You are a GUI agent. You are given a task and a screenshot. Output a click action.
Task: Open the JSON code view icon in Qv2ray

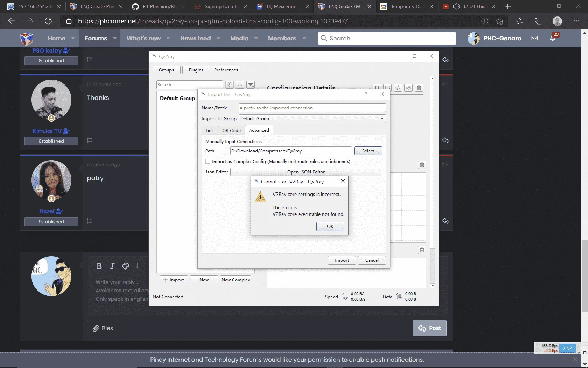coord(398,88)
